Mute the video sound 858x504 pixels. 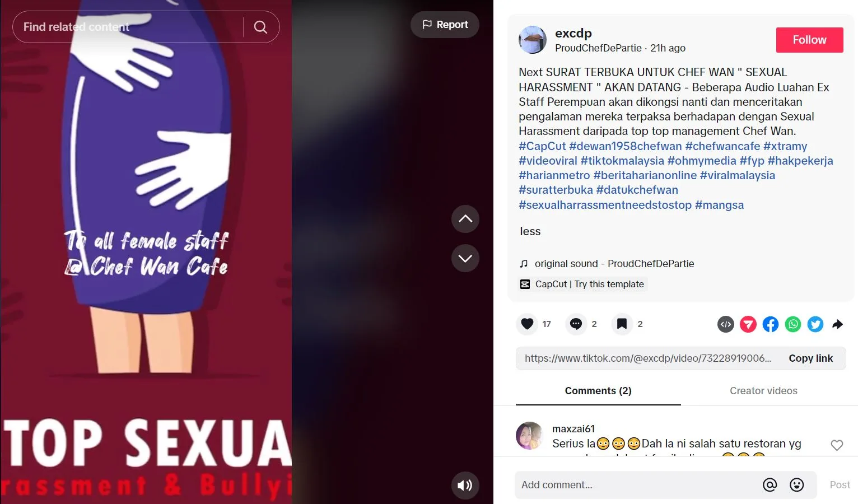click(465, 485)
